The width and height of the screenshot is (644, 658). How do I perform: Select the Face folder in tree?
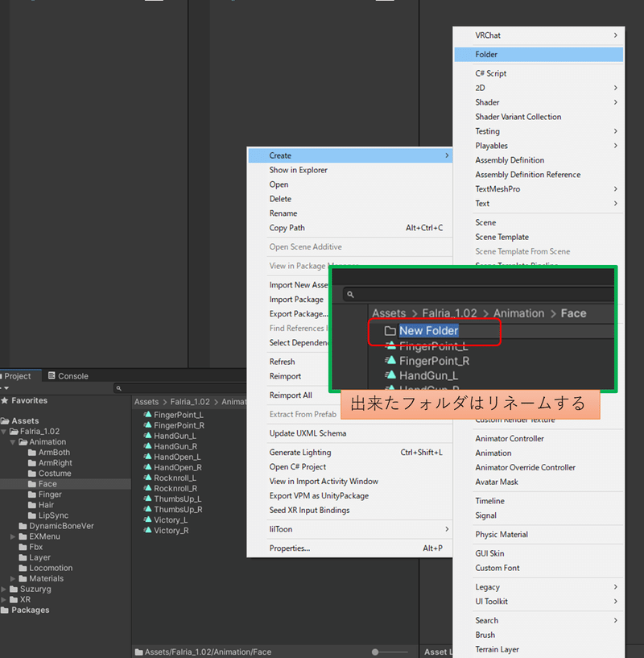65,484
